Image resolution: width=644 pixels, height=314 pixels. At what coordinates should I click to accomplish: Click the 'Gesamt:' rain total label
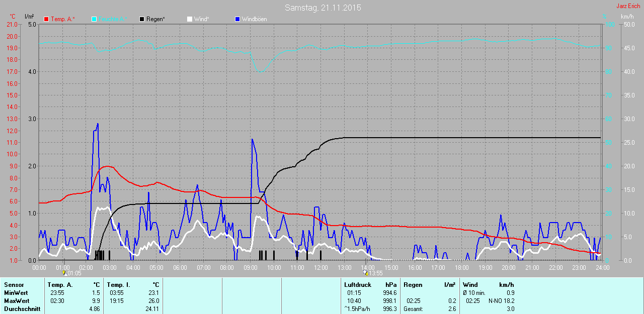click(413, 309)
